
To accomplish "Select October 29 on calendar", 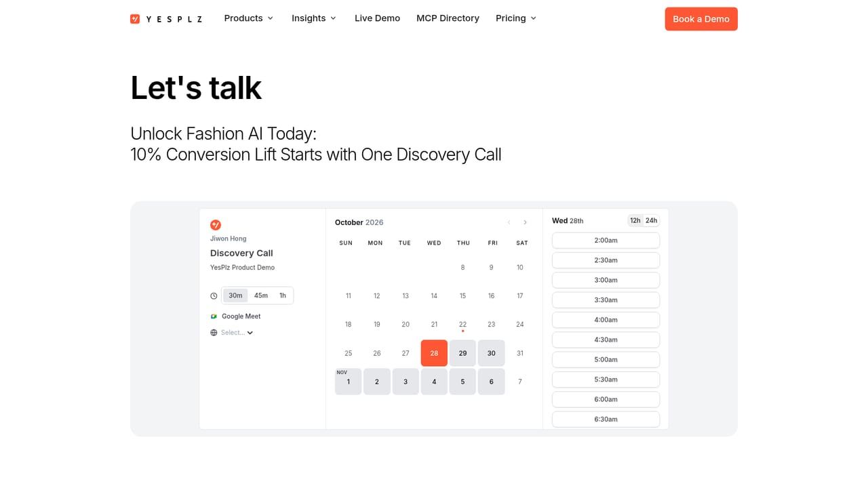I will tap(462, 353).
